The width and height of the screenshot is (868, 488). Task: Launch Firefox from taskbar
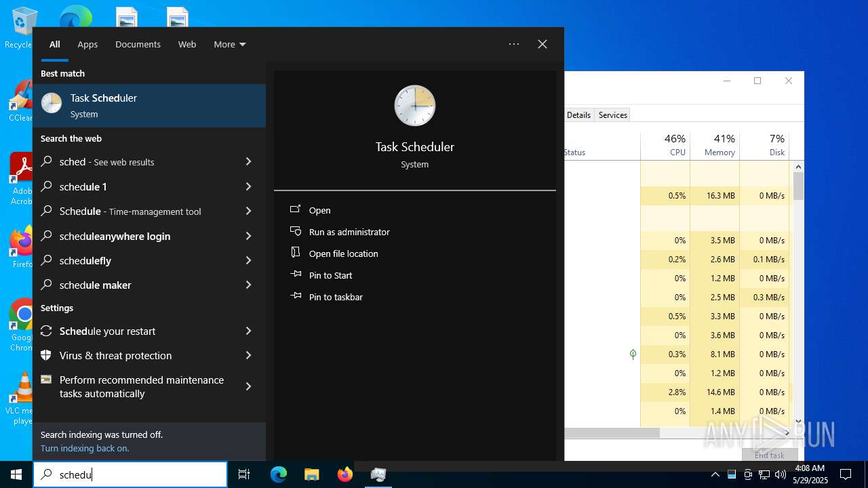point(344,474)
